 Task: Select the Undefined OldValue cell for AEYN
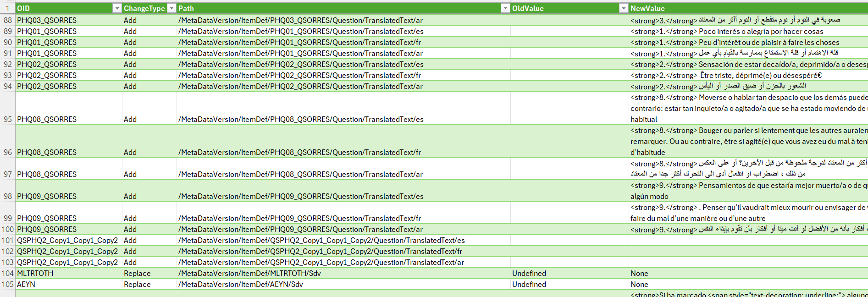529,284
